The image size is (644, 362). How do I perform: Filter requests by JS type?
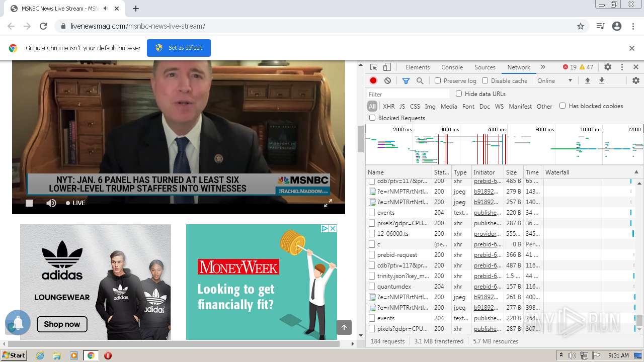pos(402,106)
